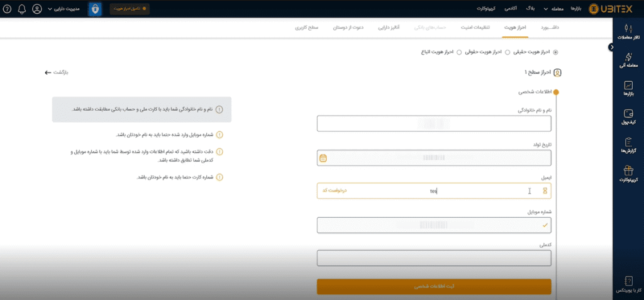644x300 pixels.
Task: Switch to the دعوت از دوستان tab
Action: 348,28
